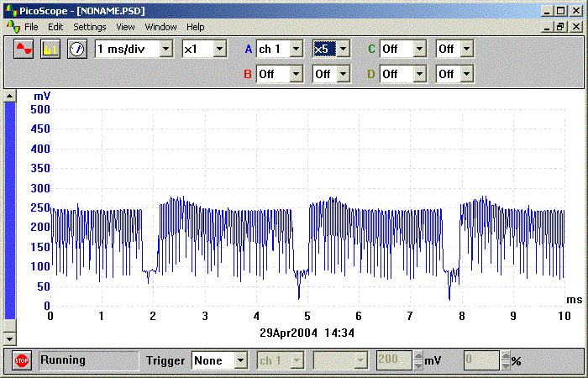Increase the trigger threshold mV stepper
This screenshot has height=378, width=588.
pyautogui.click(x=418, y=356)
